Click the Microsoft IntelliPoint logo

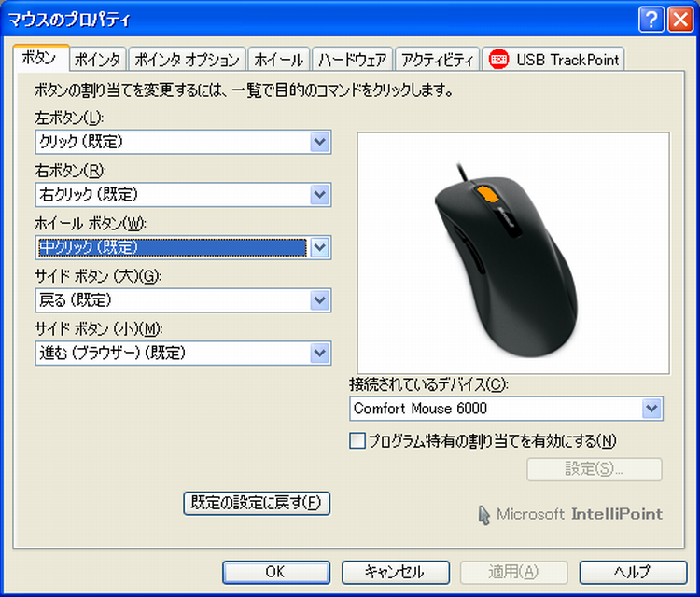pos(570,514)
